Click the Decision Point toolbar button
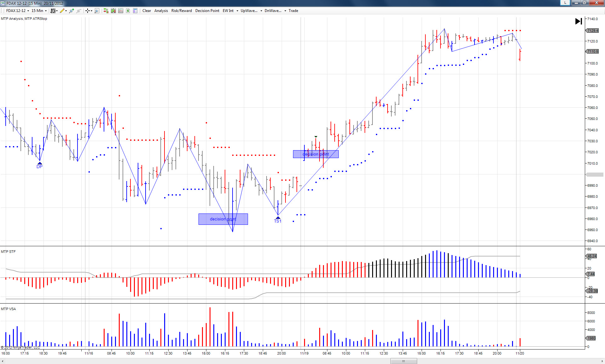This screenshot has width=605, height=364. (x=207, y=11)
